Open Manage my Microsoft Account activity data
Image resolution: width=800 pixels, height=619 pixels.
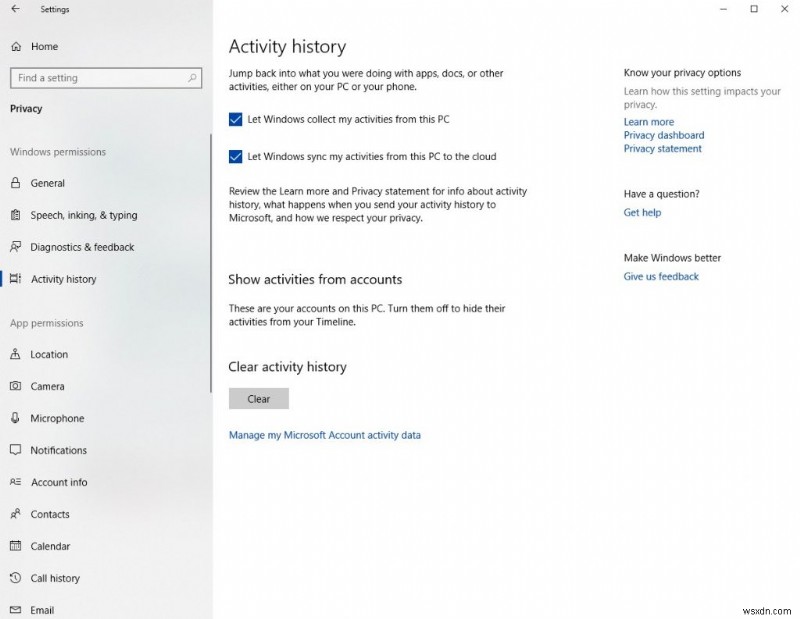pos(325,435)
